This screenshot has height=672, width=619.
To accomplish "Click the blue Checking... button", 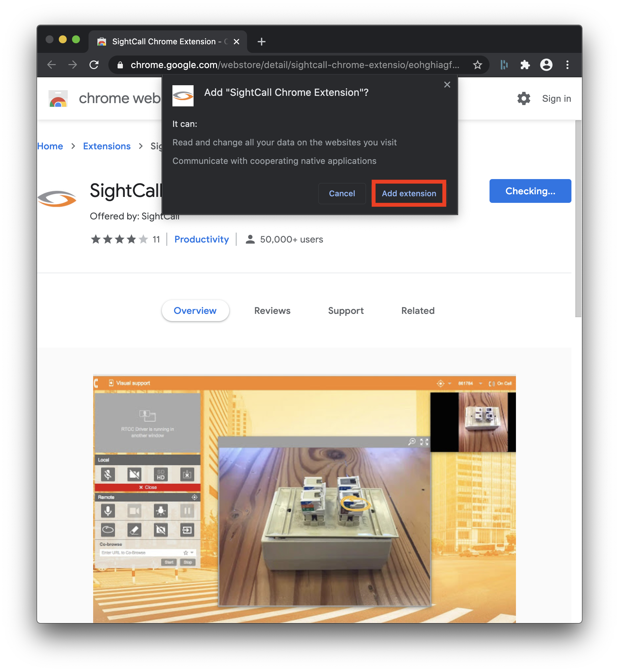I will tap(530, 191).
